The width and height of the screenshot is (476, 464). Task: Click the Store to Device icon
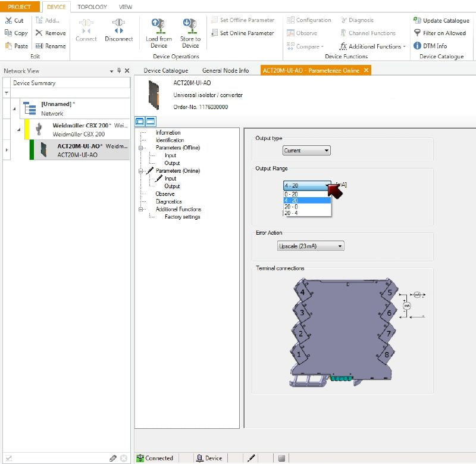point(190,26)
